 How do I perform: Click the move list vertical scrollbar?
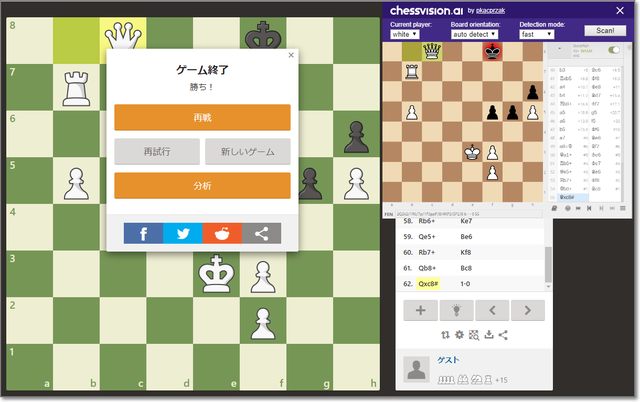tap(547, 264)
